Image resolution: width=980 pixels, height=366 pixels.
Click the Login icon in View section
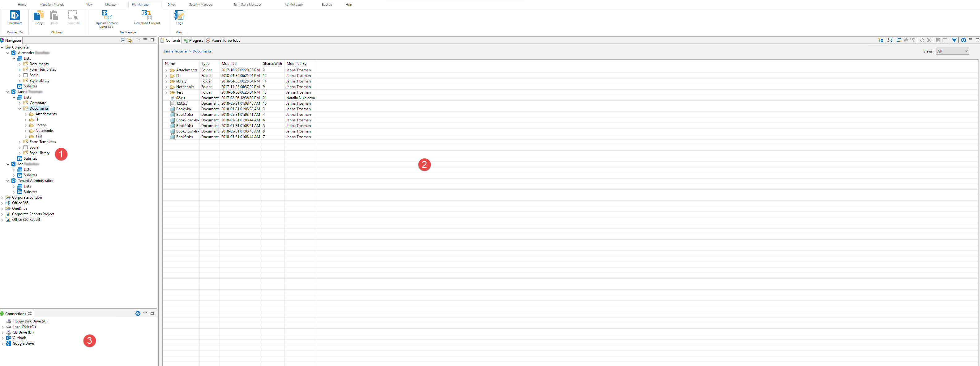(179, 19)
